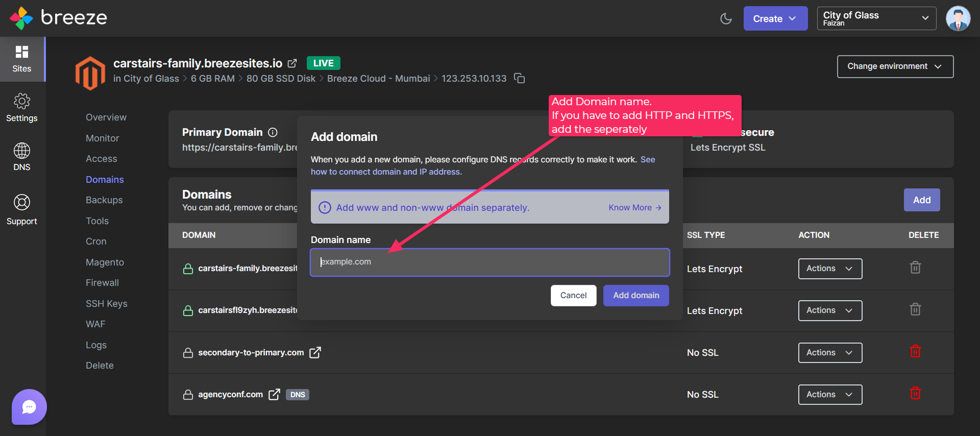Click Primary Domain info icon
Viewport: 980px width, 436px height.
(x=273, y=132)
